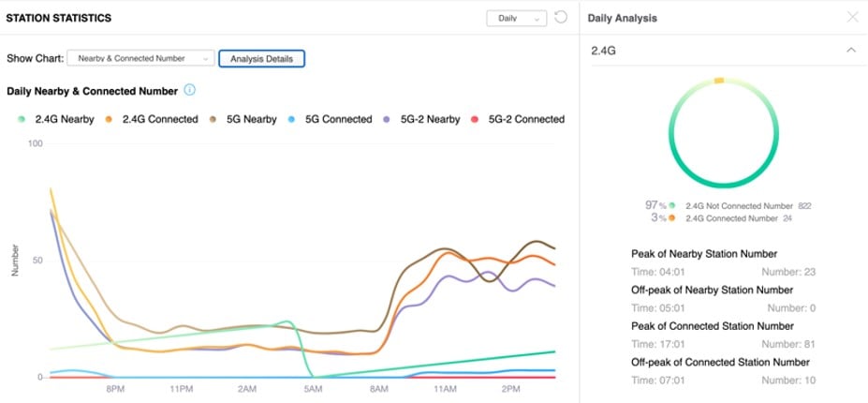
Task: Click the 50 y-axis label
Action: [37, 261]
